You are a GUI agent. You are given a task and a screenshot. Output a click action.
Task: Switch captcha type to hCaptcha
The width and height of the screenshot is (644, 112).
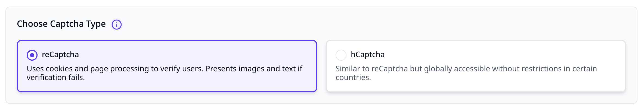(x=341, y=55)
